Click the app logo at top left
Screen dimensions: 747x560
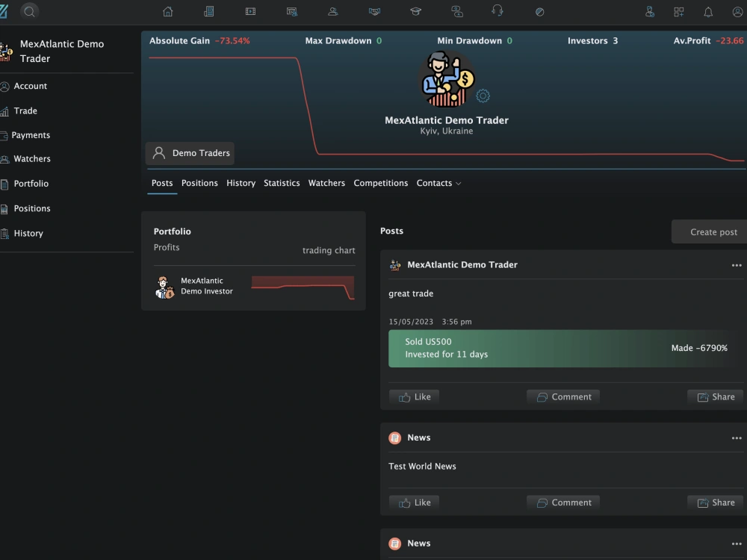click(4, 11)
